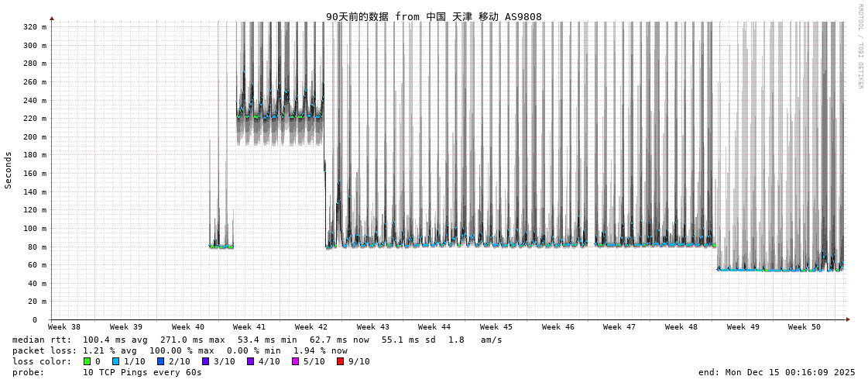Select the Week 41 axis label
The image size is (868, 383).
coord(249,327)
